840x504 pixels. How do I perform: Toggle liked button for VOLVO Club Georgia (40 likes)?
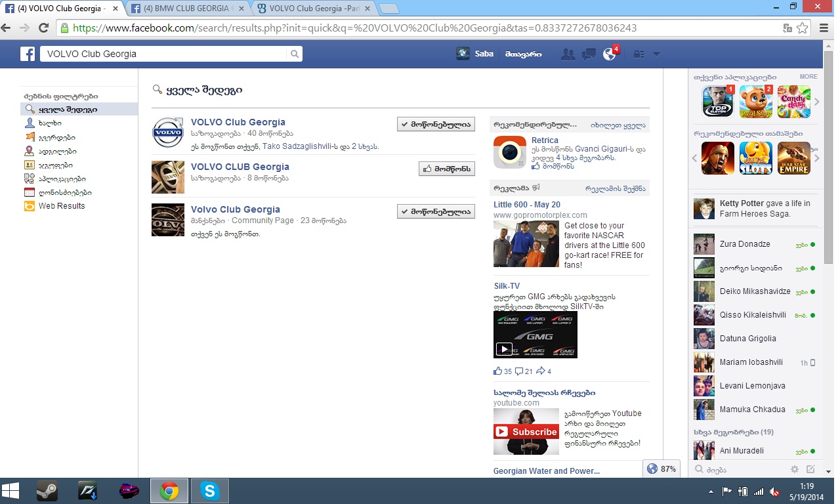tap(436, 124)
